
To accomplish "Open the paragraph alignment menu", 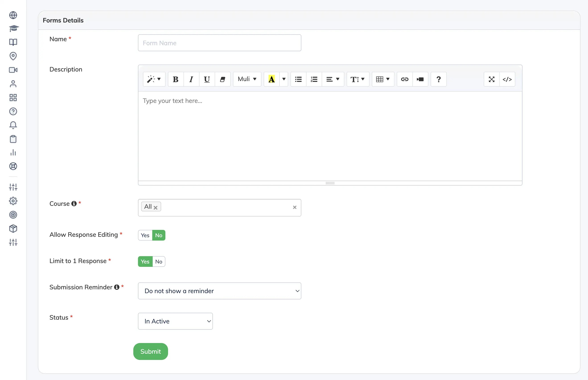I will click(x=333, y=79).
